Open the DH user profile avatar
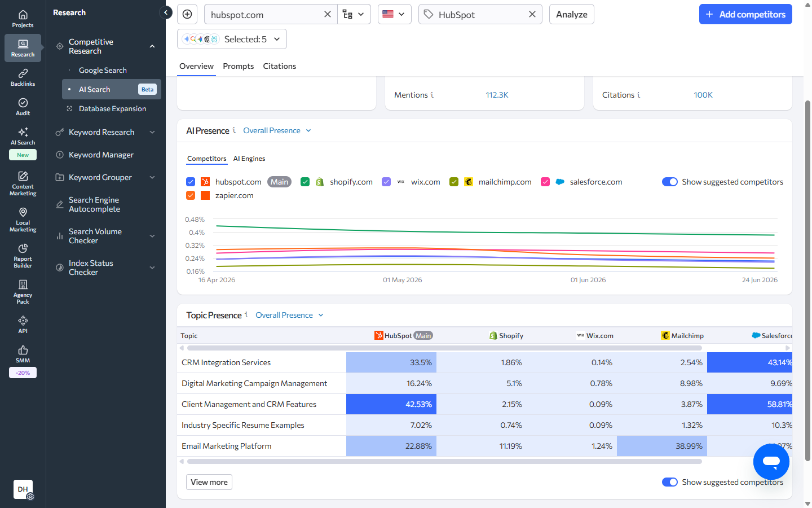The height and width of the screenshot is (508, 812). point(23,489)
